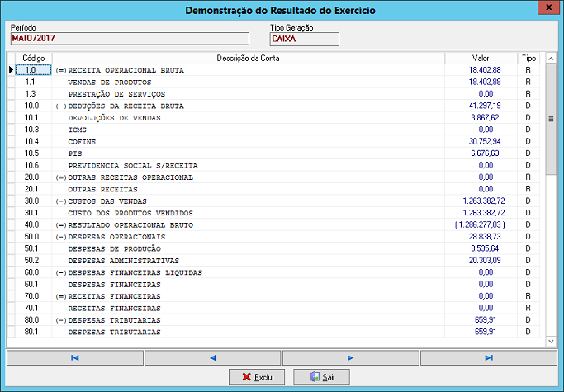Click the Descrição da Conta column header
564x392 pixels.
point(249,59)
